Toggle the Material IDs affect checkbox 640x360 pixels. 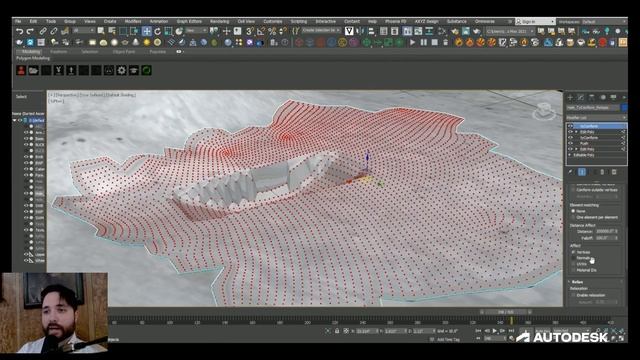[x=573, y=270]
